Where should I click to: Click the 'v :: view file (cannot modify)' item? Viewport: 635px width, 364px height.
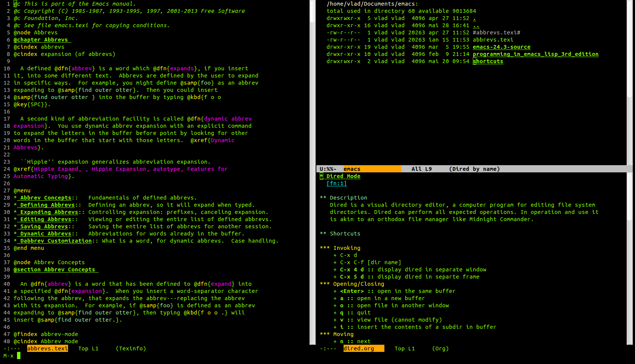pyautogui.click(x=387, y=320)
